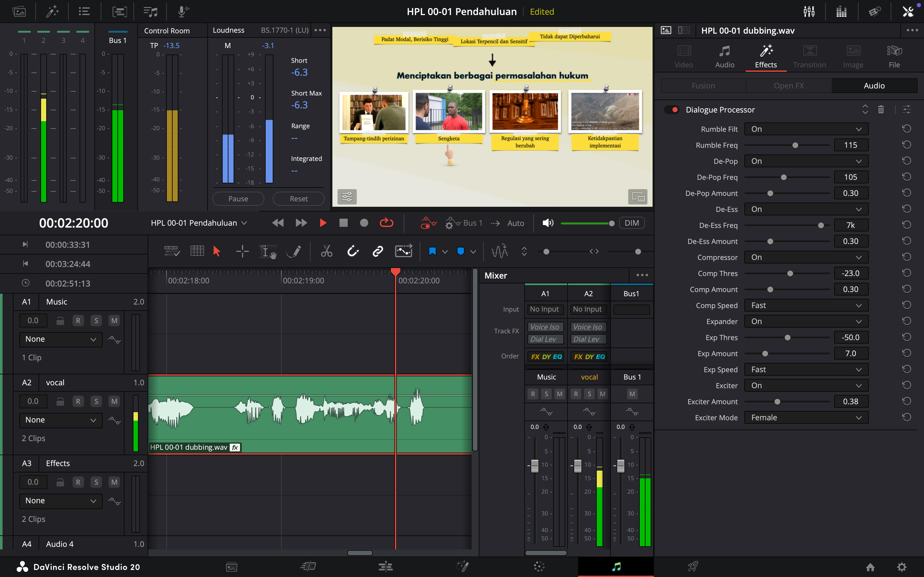Mute the A1 Music track
The width and height of the screenshot is (924, 577).
click(x=114, y=321)
